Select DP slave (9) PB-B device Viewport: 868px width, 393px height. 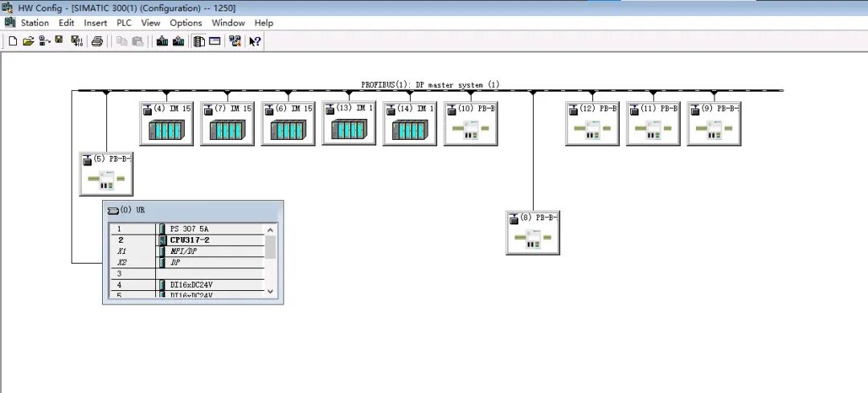[714, 124]
